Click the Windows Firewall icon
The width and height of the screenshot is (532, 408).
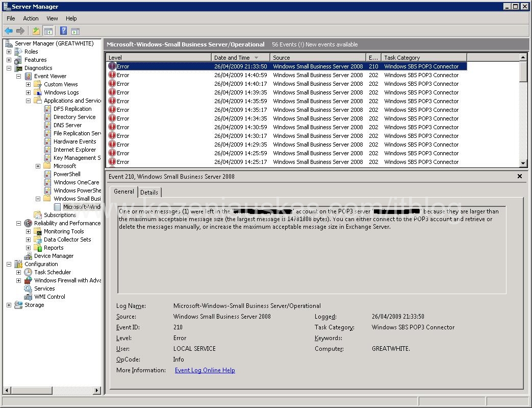[x=28, y=280]
